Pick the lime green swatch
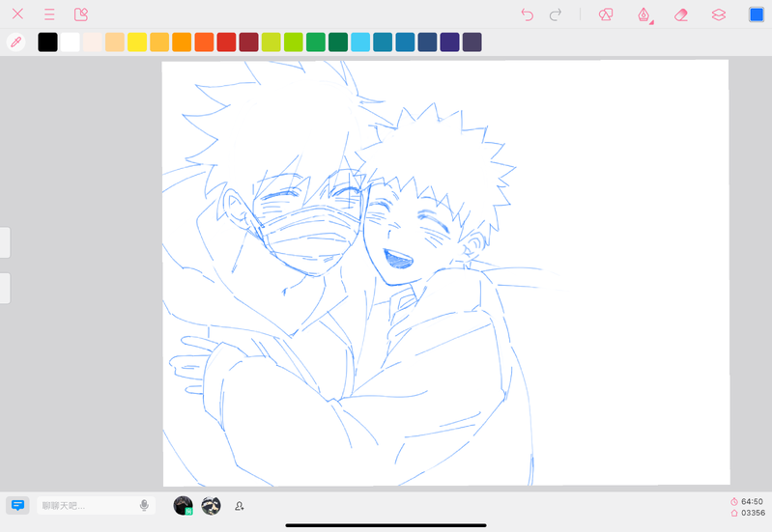The image size is (772, 532). pyautogui.click(x=294, y=42)
